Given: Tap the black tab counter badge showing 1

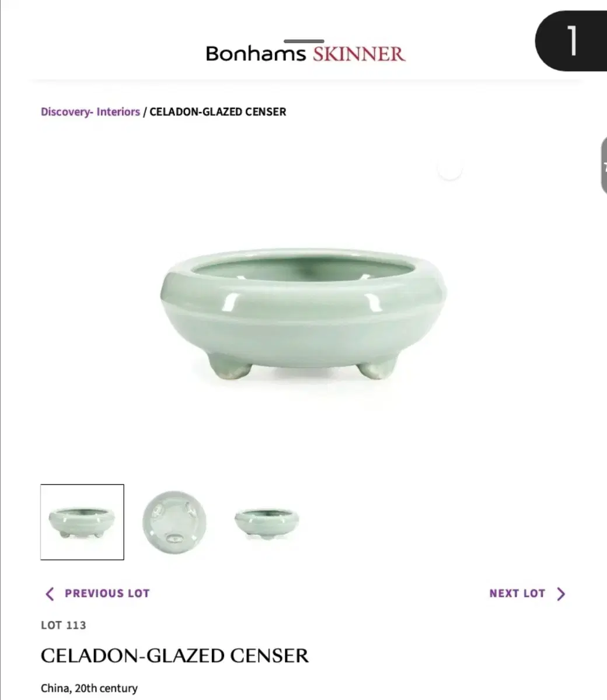Looking at the screenshot, I should tap(571, 41).
